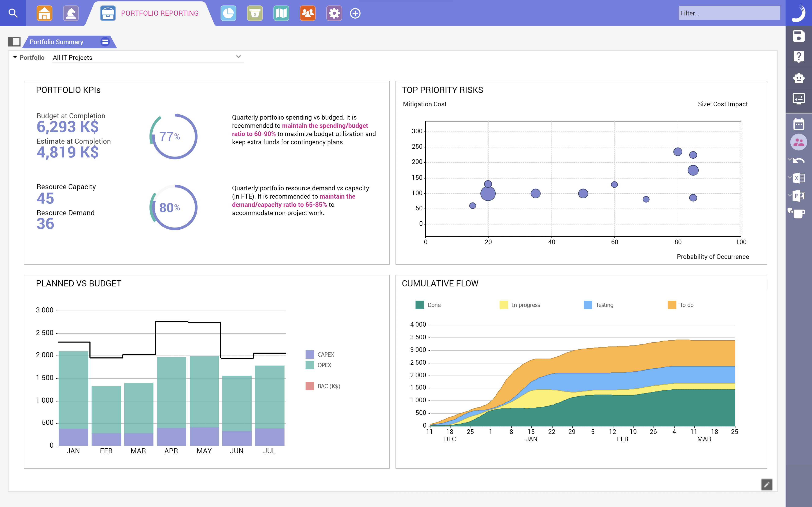Image resolution: width=812 pixels, height=507 pixels.
Task: Open the teams (people) module
Action: click(x=308, y=13)
